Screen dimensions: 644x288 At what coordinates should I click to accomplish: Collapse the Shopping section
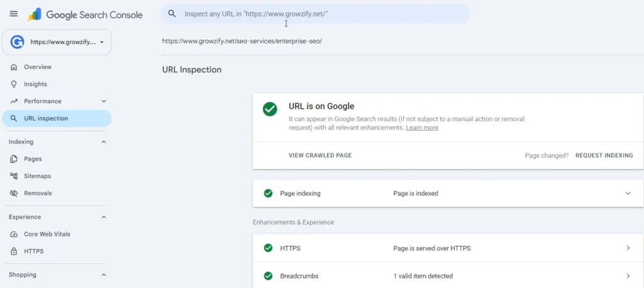click(x=104, y=274)
